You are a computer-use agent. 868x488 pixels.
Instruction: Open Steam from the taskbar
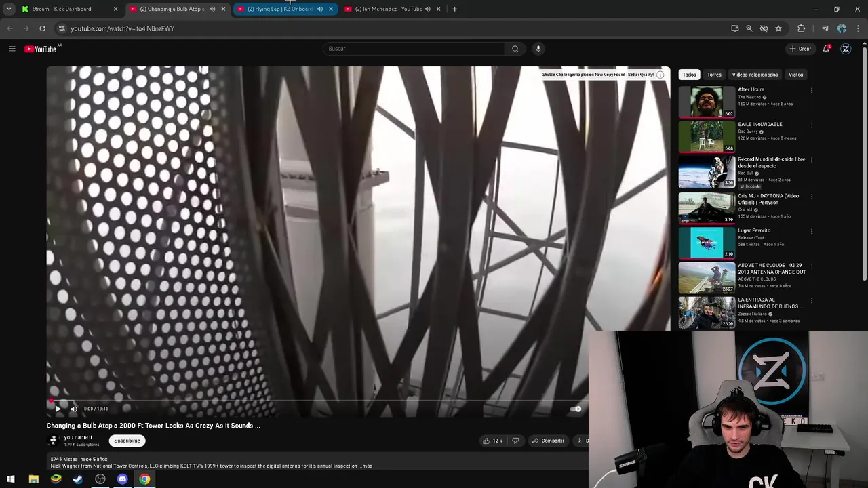[x=78, y=479]
